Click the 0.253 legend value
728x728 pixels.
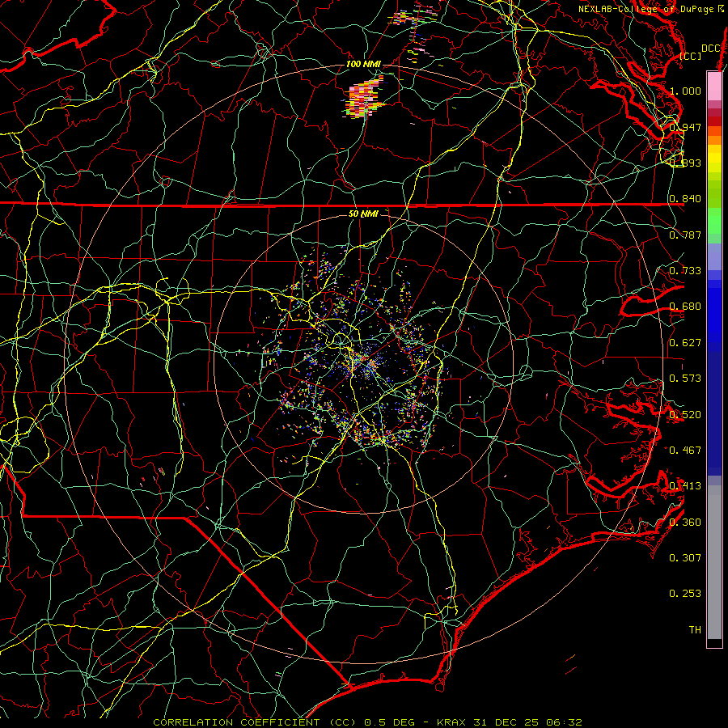(685, 594)
